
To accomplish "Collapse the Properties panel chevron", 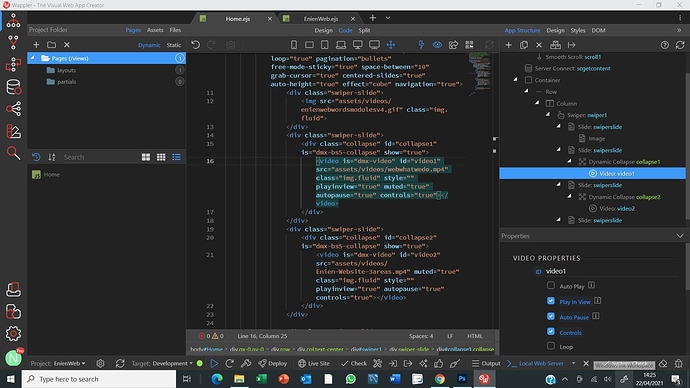I will 680,236.
